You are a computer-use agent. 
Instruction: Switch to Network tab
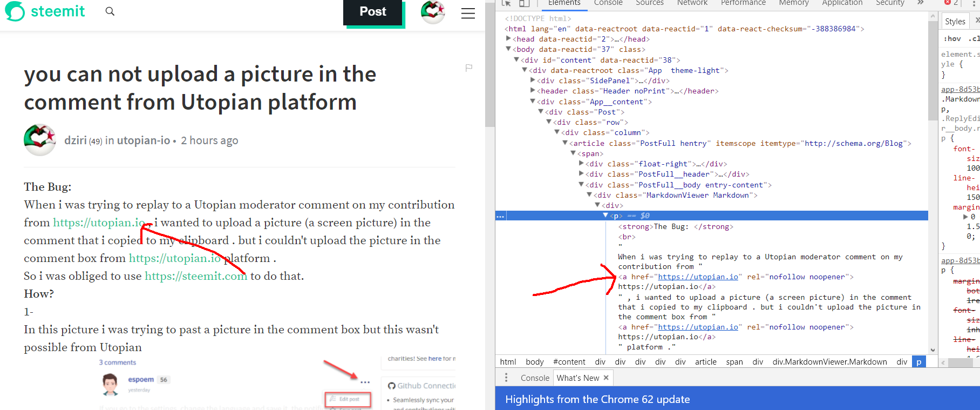(x=692, y=3)
